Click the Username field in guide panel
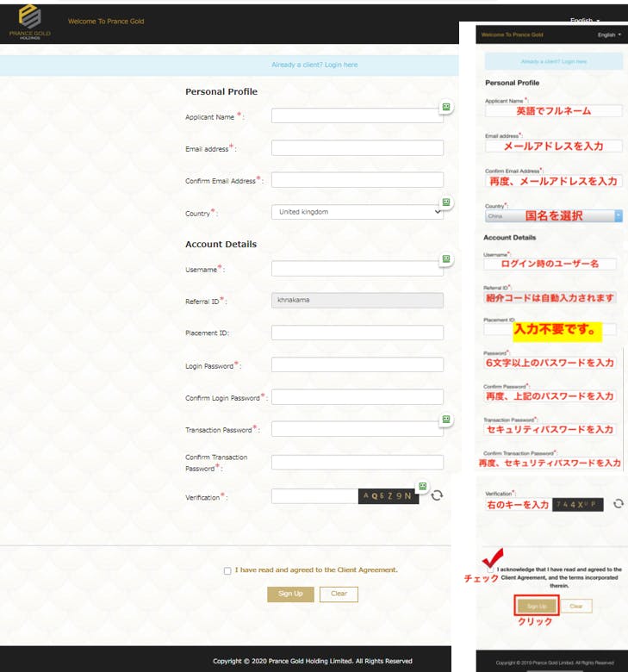Viewport: 628px width, 672px height. click(550, 264)
